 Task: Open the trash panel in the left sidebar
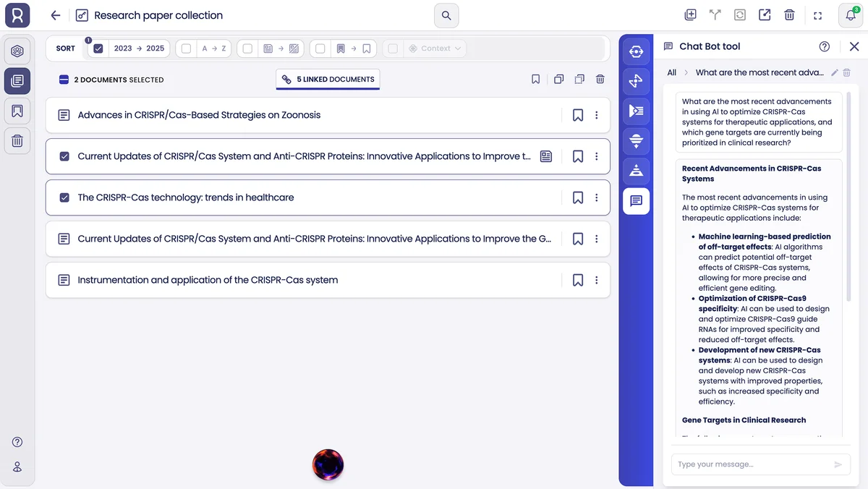click(x=17, y=141)
